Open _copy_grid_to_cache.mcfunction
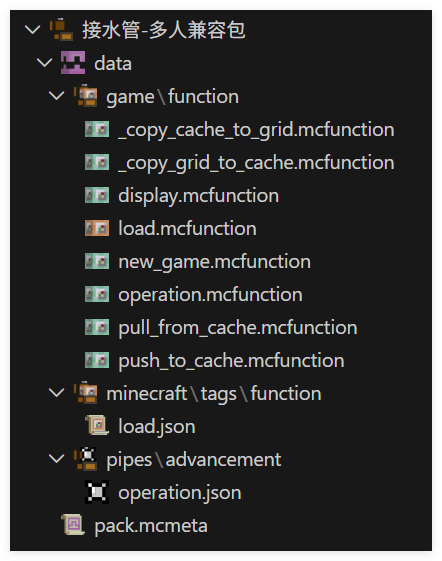Viewport: 442px width, 561px height. tap(256, 163)
